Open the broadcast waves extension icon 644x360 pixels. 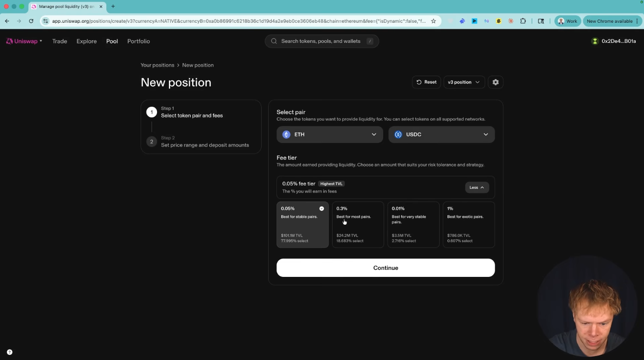point(486,21)
